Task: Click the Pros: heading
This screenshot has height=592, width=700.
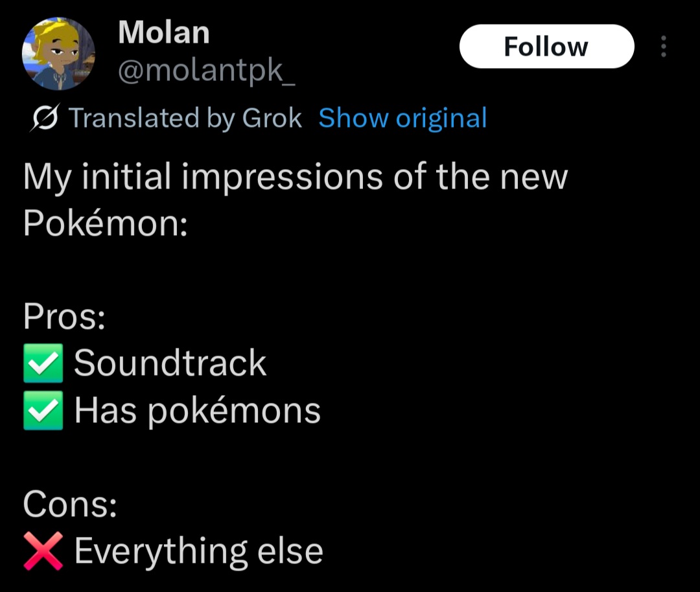Action: tap(64, 316)
